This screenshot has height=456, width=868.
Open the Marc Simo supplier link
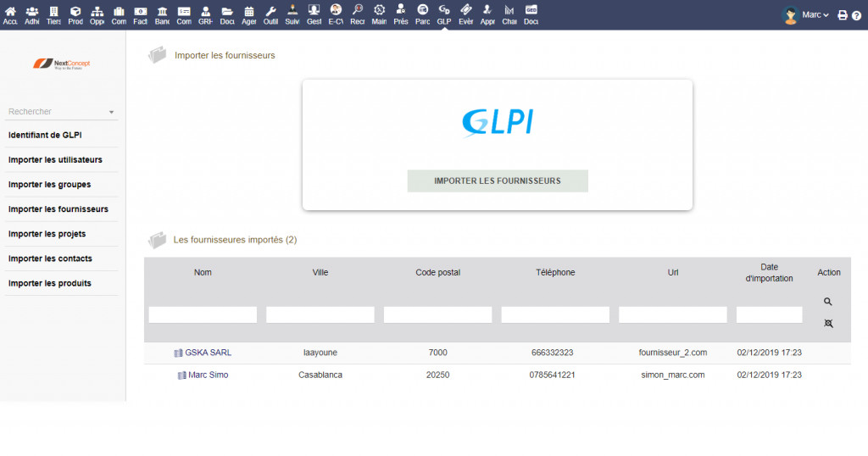pos(208,375)
